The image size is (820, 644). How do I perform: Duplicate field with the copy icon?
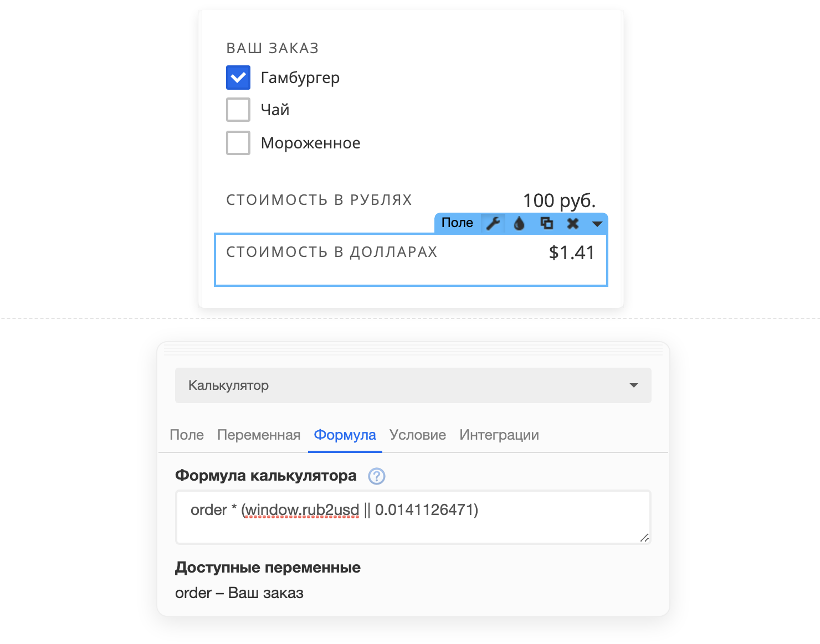tap(546, 223)
